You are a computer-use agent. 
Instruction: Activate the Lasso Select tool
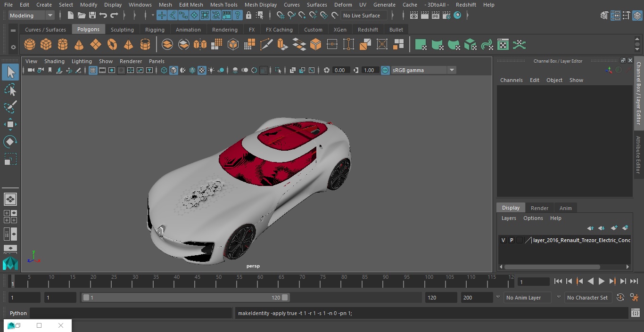click(x=10, y=89)
